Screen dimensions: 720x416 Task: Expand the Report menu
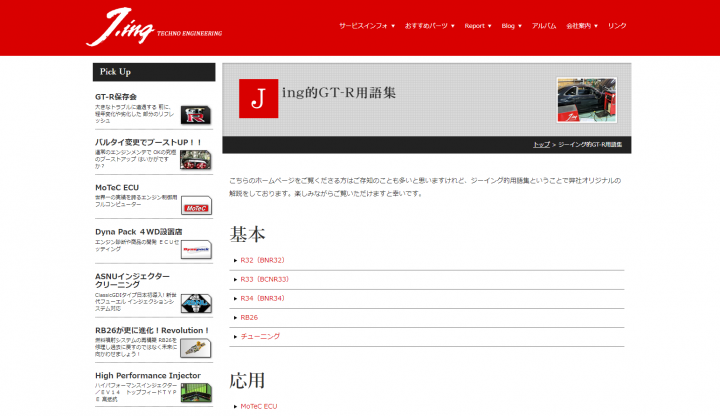(x=478, y=26)
